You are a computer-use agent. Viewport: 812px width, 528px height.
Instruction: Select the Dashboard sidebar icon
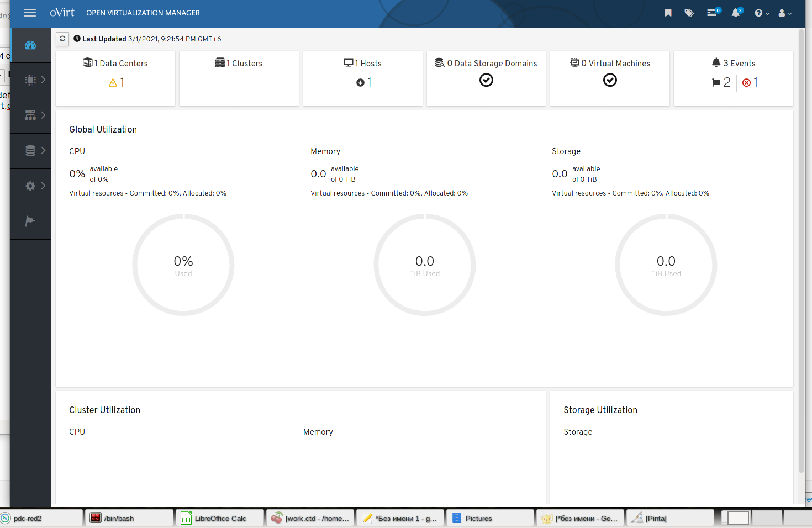[x=30, y=45]
